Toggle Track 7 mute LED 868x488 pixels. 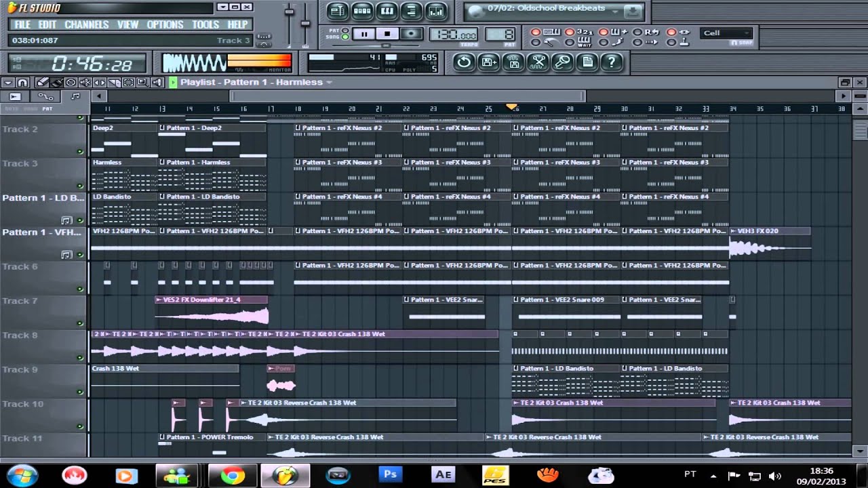[80, 323]
